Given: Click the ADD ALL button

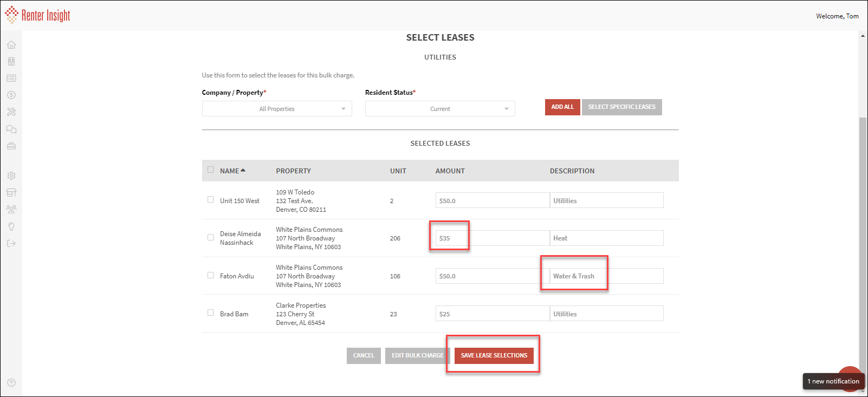Looking at the screenshot, I should [562, 107].
